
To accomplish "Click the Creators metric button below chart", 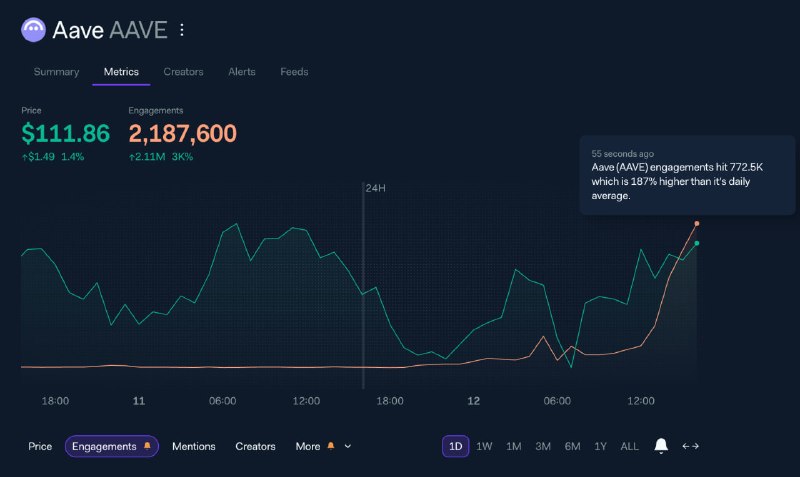I will coord(255,446).
